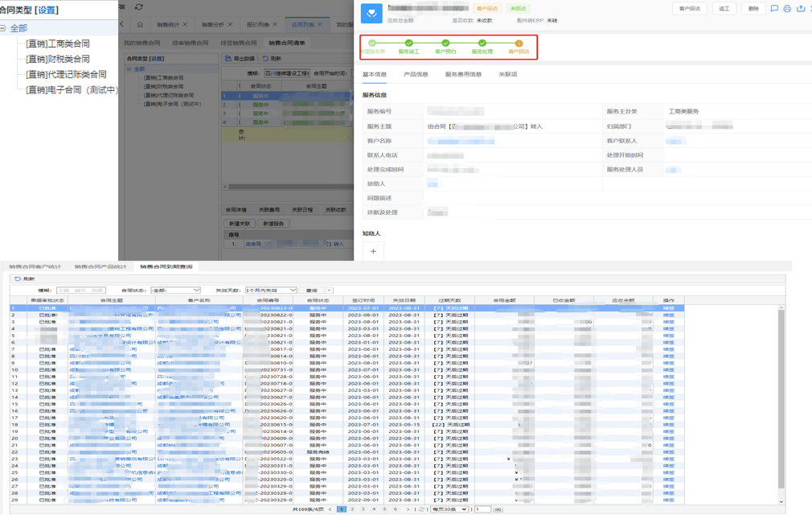Click the refresh icon above the tab bar
Screen dimensions: 812x515
tap(139, 6)
